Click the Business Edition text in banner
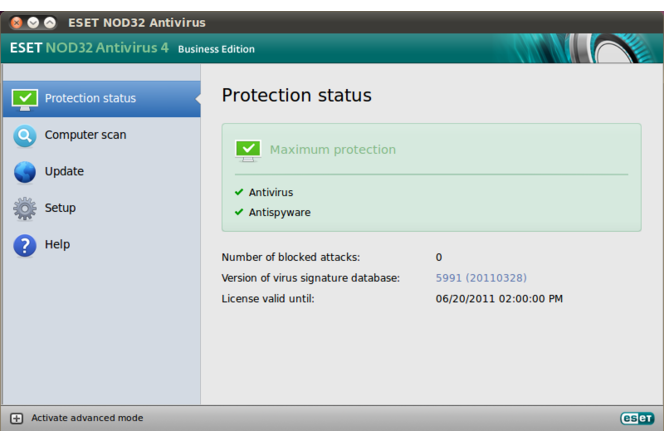This screenshot has width=664, height=443. pos(216,49)
